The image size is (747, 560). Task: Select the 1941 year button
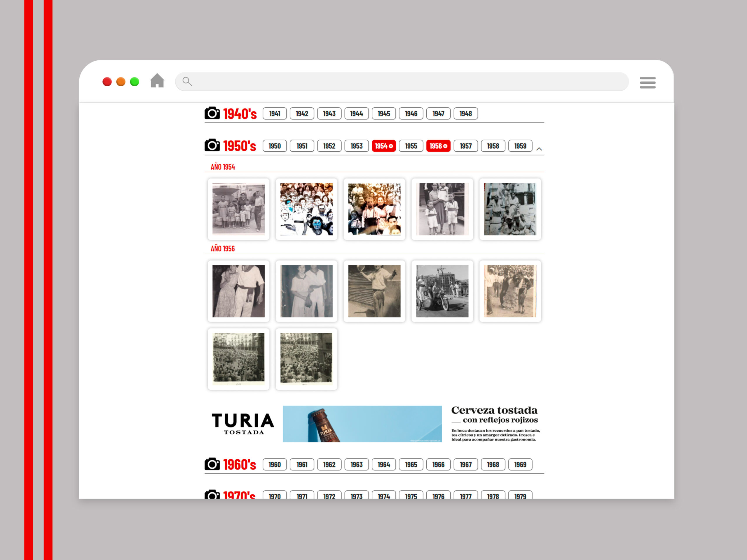275,113
